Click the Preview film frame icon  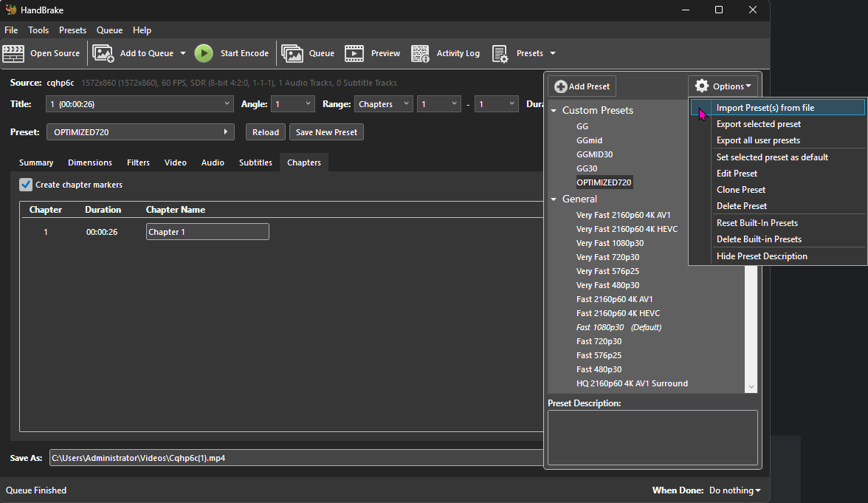(x=354, y=53)
